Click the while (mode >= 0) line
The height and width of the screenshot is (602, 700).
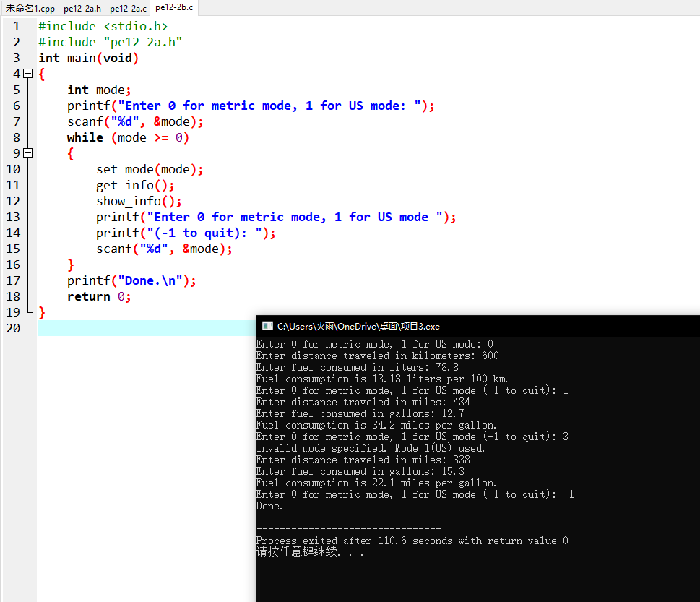coord(128,137)
